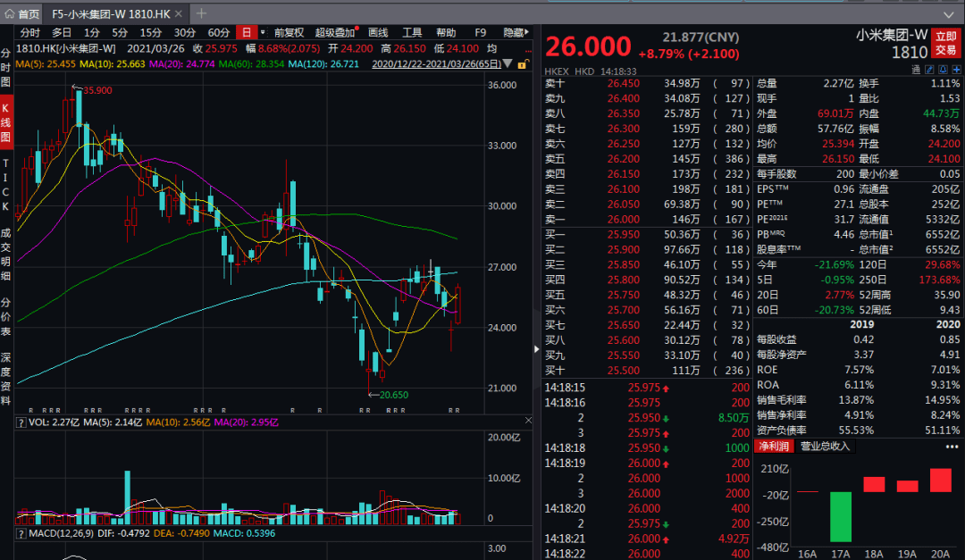Image resolution: width=965 pixels, height=560 pixels.
Task: Select the 营业总收入 chart tab
Action: pyautogui.click(x=824, y=447)
